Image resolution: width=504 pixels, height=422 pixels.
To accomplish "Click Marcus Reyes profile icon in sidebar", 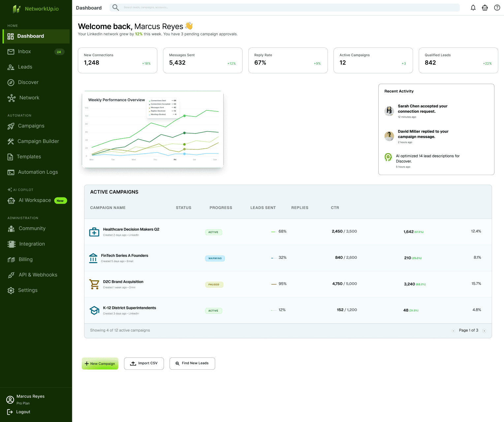I will click(10, 400).
